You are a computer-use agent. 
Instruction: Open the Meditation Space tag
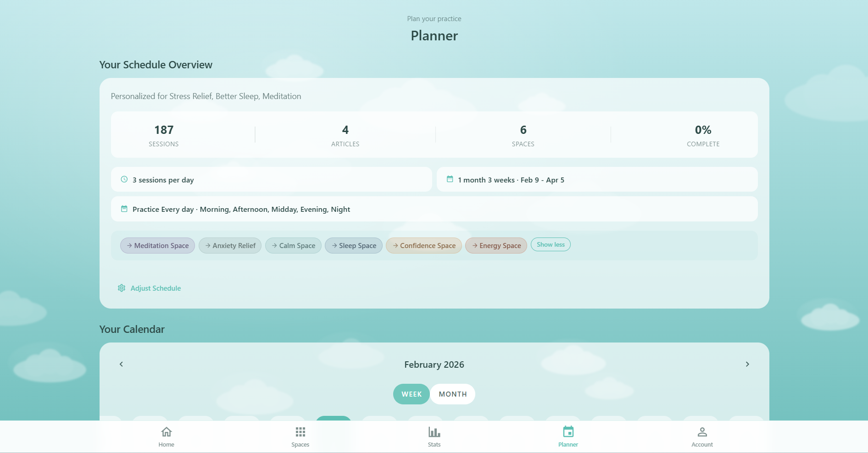tap(157, 245)
